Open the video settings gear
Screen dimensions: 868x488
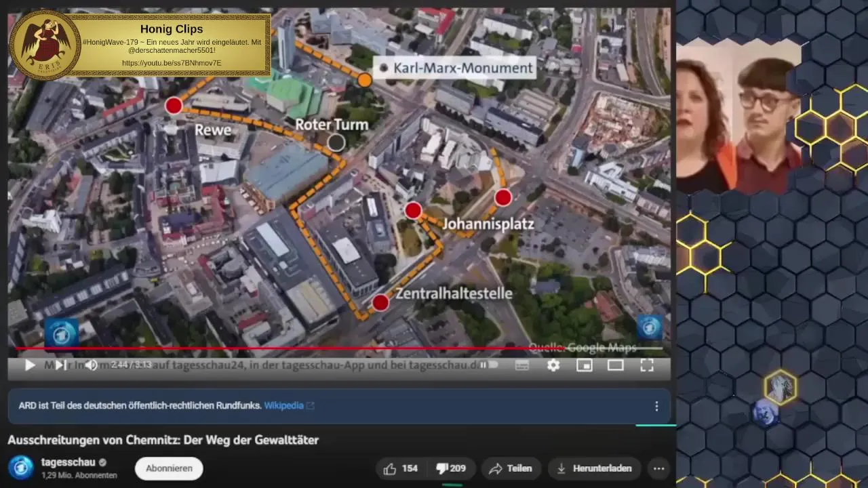click(553, 365)
